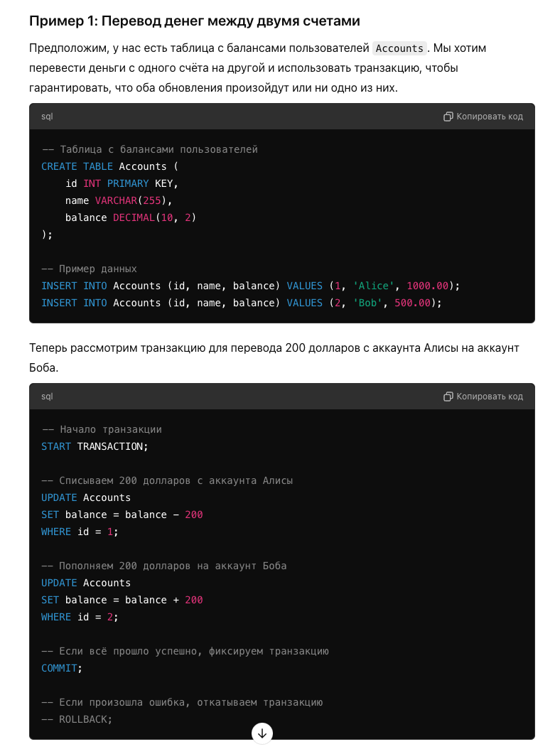Click the inline 'Accounts' code tag in the paragraph
The image size is (560, 754).
399,48
